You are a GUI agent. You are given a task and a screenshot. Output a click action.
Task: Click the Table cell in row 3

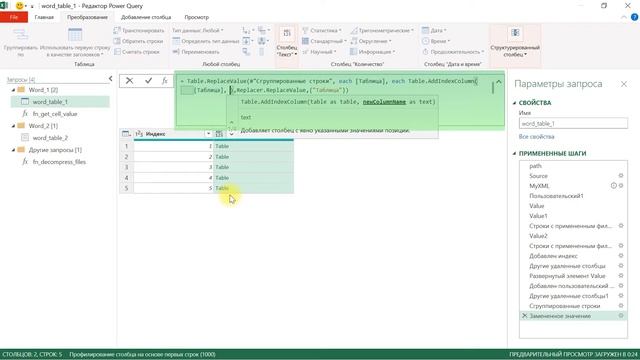253,167
